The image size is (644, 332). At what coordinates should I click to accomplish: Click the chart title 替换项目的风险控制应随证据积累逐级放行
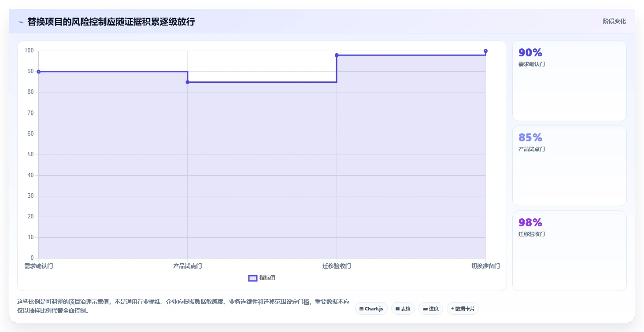coord(111,22)
